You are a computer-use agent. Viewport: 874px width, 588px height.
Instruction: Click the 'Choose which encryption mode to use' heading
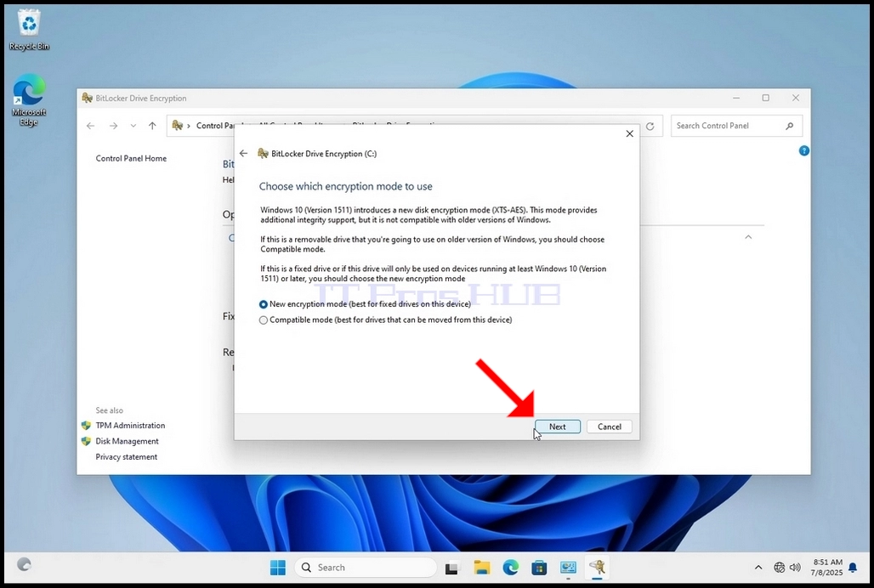point(345,187)
